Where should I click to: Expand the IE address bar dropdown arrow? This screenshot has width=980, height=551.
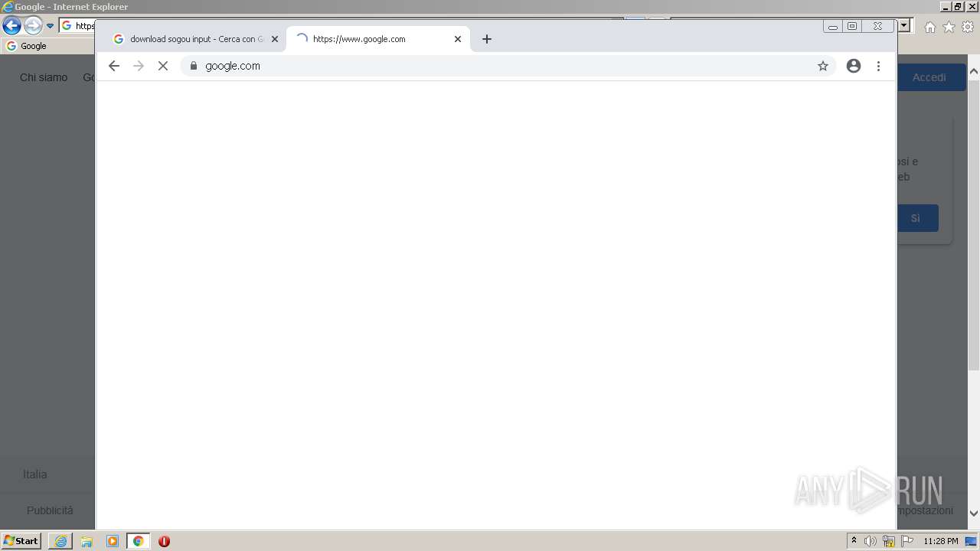904,25
